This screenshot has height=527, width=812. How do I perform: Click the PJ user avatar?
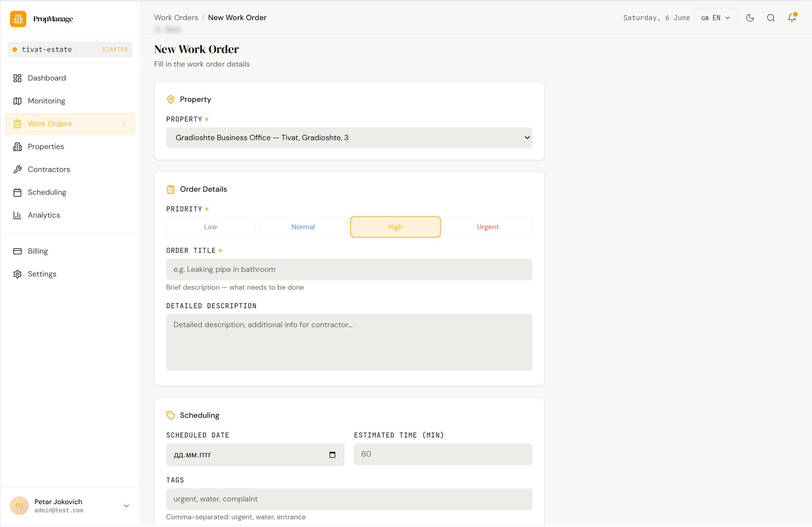coord(19,506)
